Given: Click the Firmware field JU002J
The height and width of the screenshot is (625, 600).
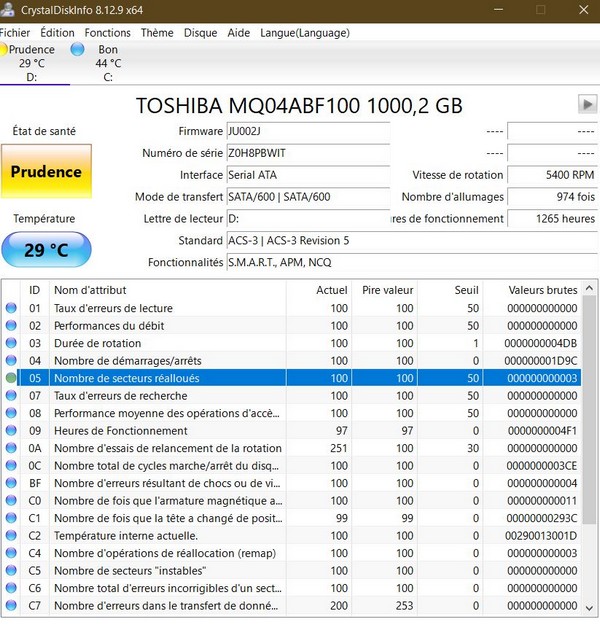Looking at the screenshot, I should (308, 131).
